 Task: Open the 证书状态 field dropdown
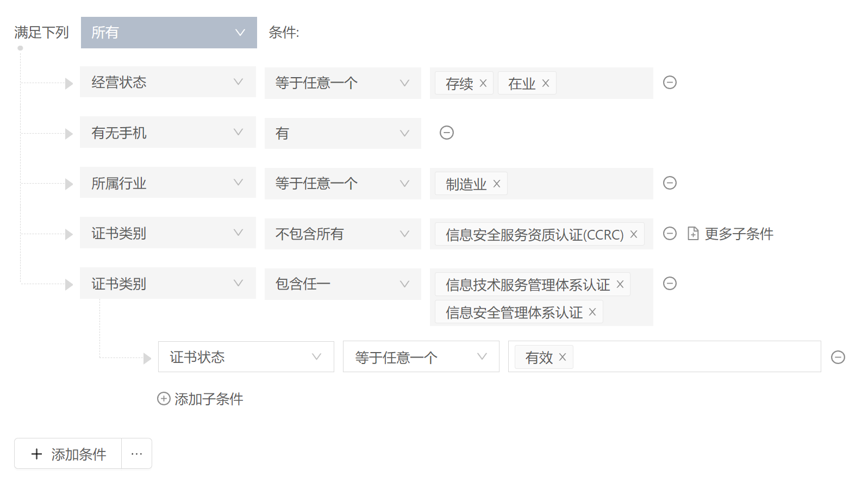[246, 357]
